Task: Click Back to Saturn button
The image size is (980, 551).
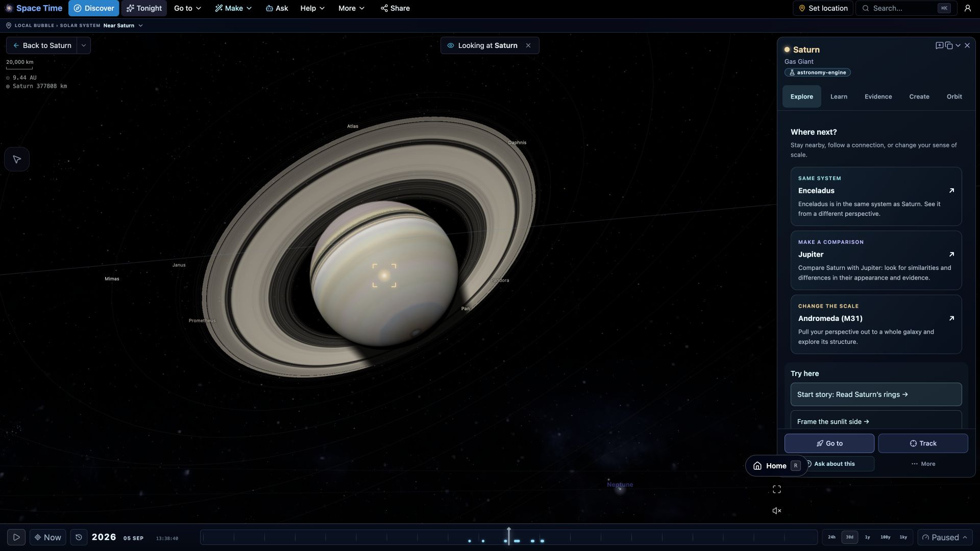Action: click(42, 45)
